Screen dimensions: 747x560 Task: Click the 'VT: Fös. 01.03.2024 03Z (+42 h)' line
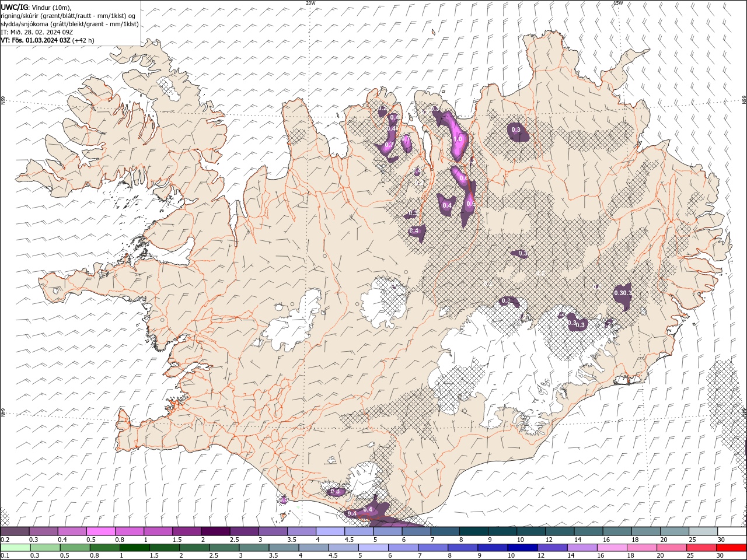coord(47,40)
